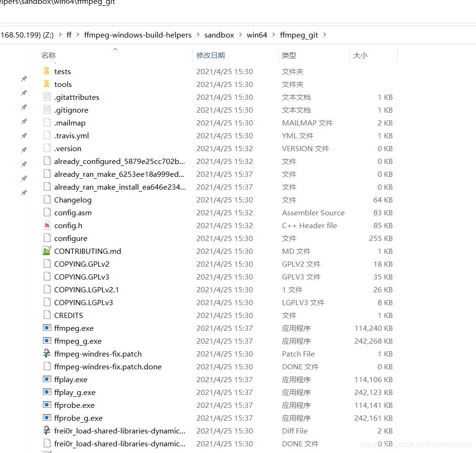Click the 255 KB size of configure
Screen dimensions: 476x453
(x=381, y=239)
